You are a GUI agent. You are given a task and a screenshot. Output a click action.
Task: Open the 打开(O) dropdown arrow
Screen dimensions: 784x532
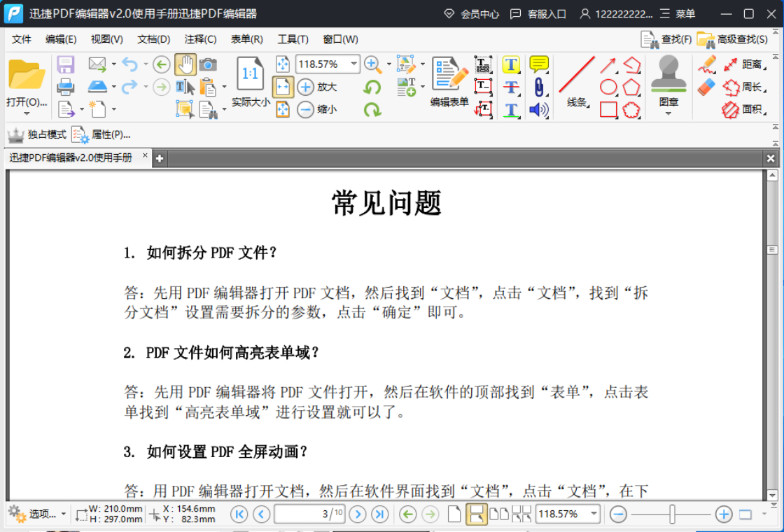click(27, 113)
